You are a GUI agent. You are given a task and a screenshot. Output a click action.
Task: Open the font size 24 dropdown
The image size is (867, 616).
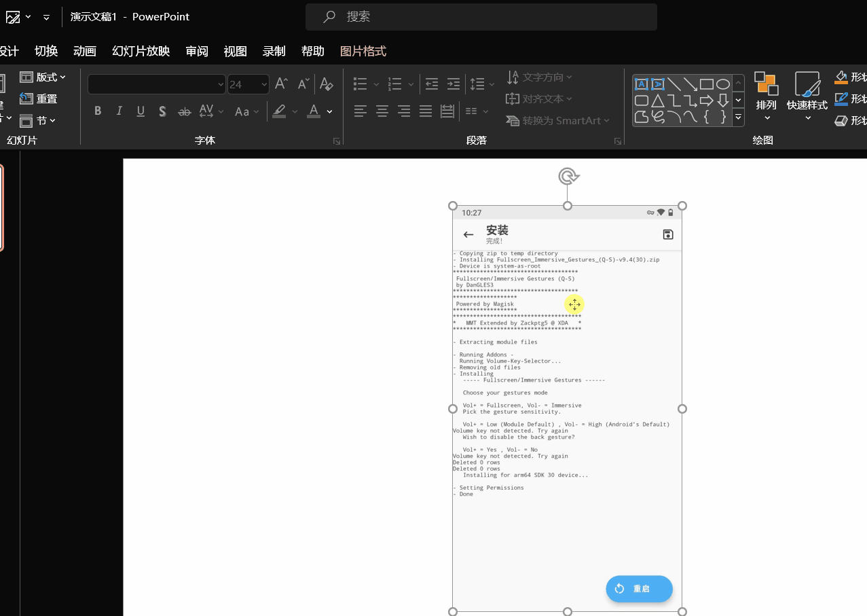(264, 84)
